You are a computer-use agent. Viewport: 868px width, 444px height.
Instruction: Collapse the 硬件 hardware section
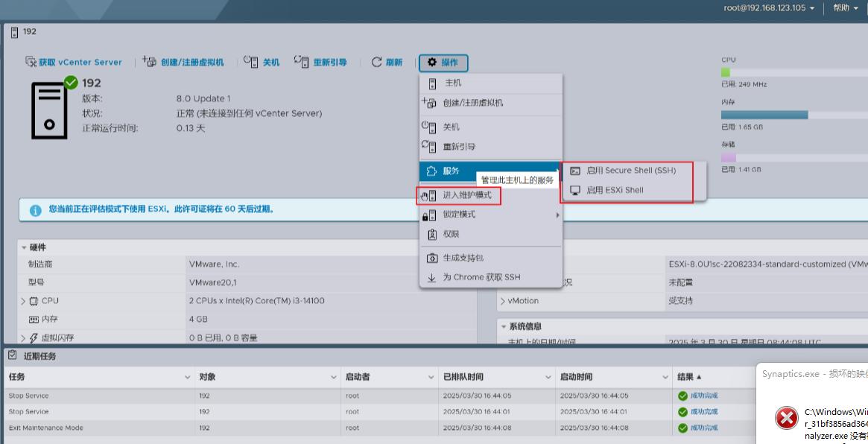click(x=24, y=247)
